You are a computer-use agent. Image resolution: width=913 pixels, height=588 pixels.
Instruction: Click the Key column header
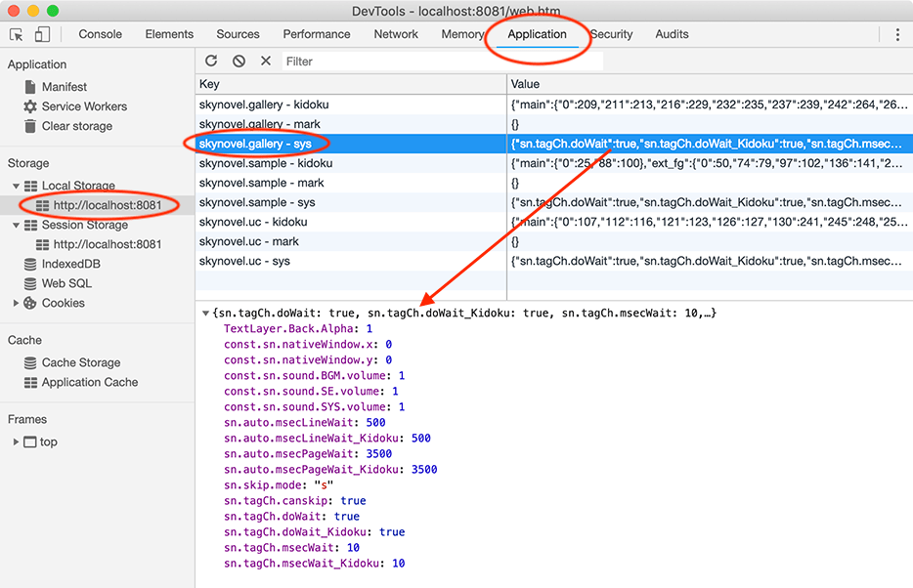click(351, 84)
